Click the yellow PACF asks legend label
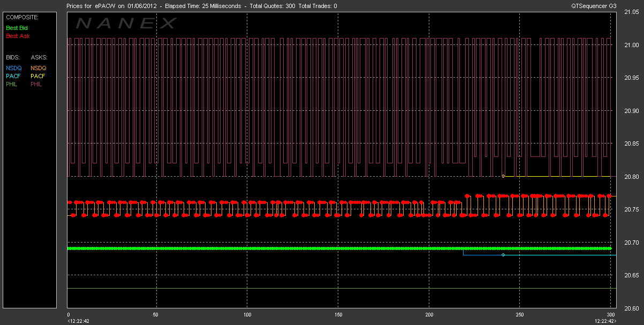644x325 pixels. pos(39,76)
